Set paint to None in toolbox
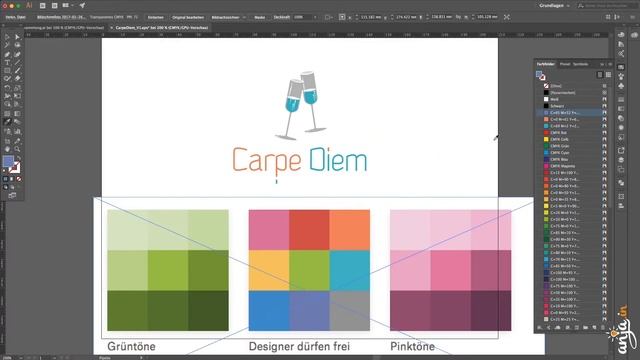 click(18, 179)
